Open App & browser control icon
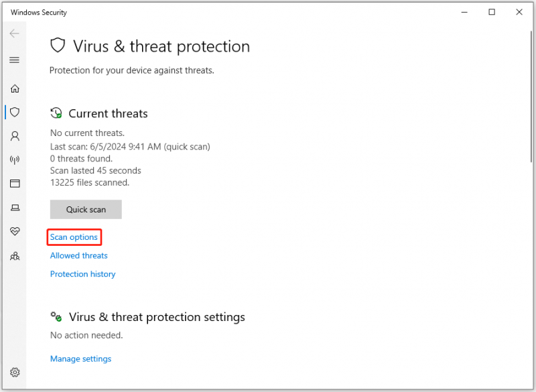This screenshot has width=536, height=392. 15,184
